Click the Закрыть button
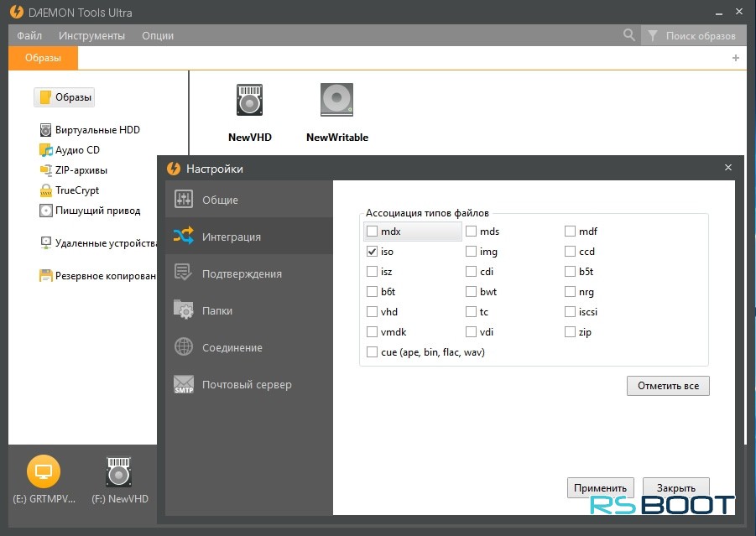 [x=676, y=488]
